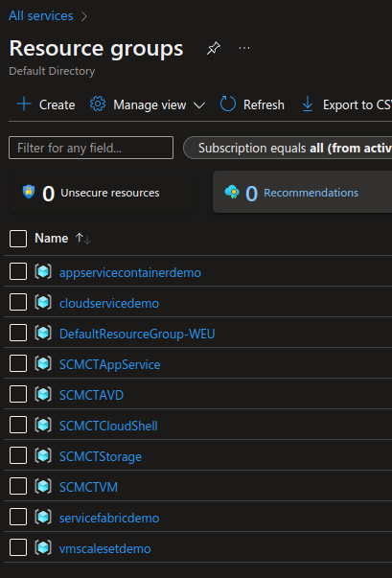Screen dimensions: 392x578
Task: Check the SCMCTAVD row checkbox
Action: 18,394
